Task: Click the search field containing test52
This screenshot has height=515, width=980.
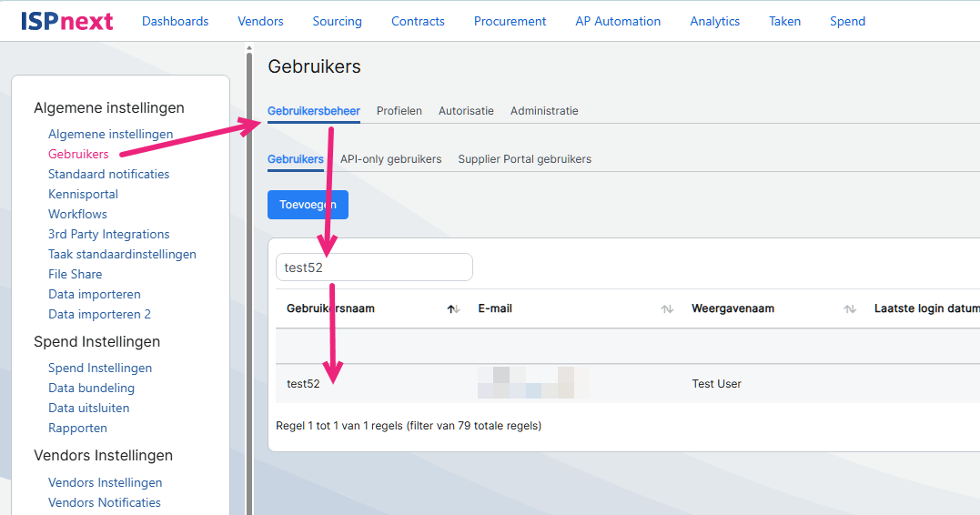Action: [374, 268]
